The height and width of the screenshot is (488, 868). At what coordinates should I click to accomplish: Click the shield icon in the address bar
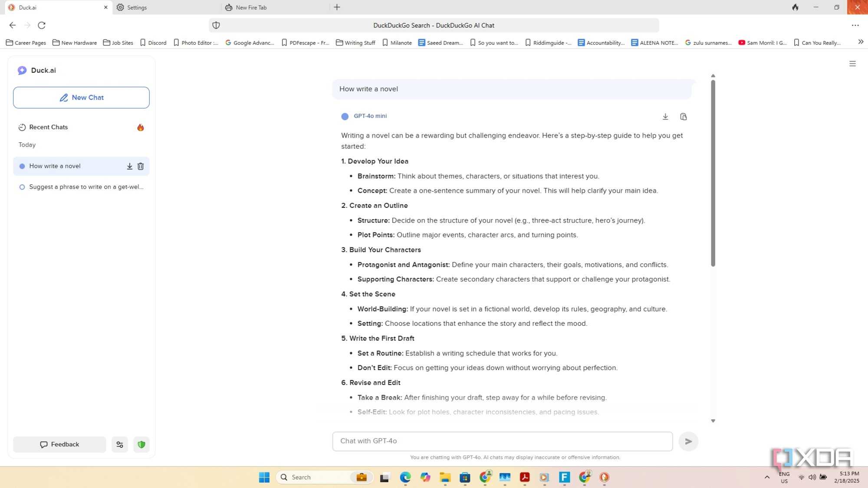(x=216, y=25)
